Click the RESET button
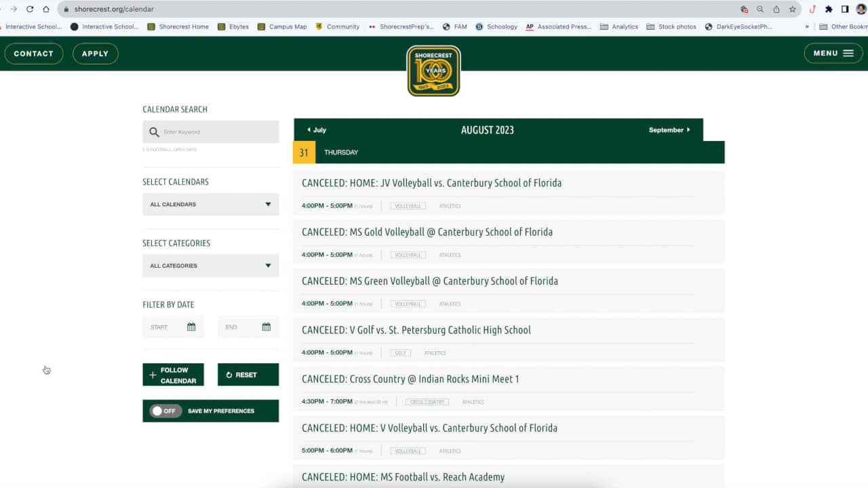868x488 pixels. pos(248,375)
